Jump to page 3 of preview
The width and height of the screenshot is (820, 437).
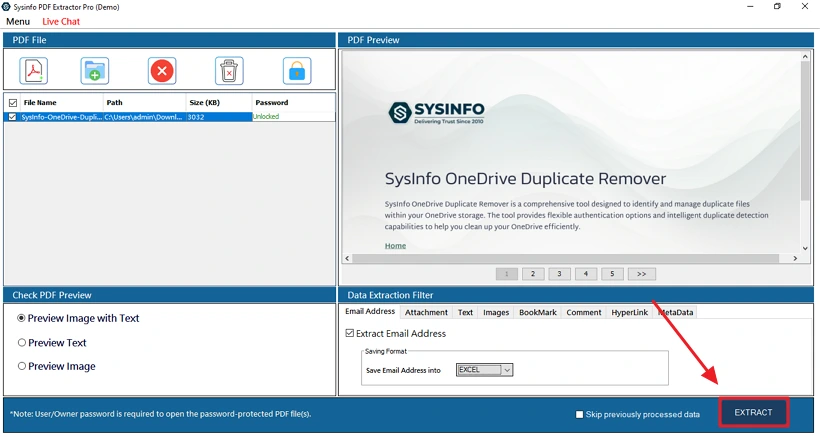(x=559, y=274)
